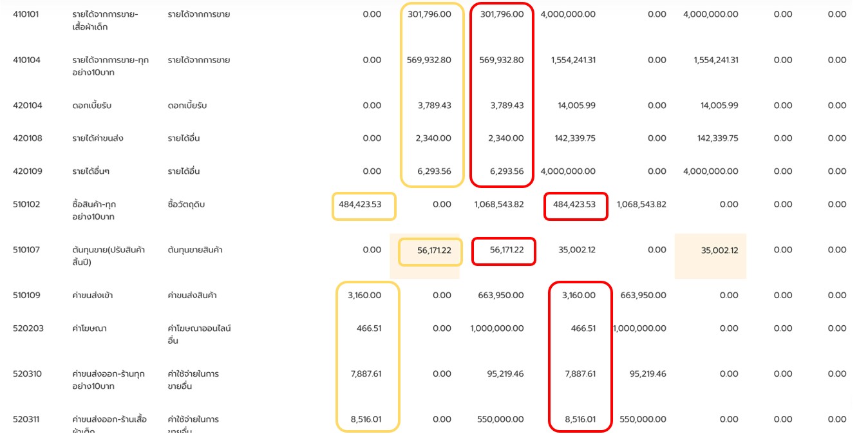Select account code 510102 row
This screenshot has width=868, height=434.
tap(26, 204)
